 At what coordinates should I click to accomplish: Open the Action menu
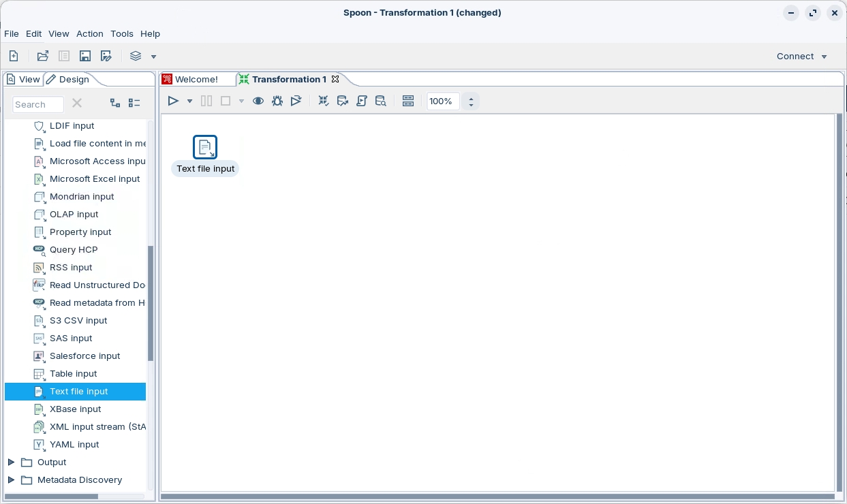click(x=89, y=33)
